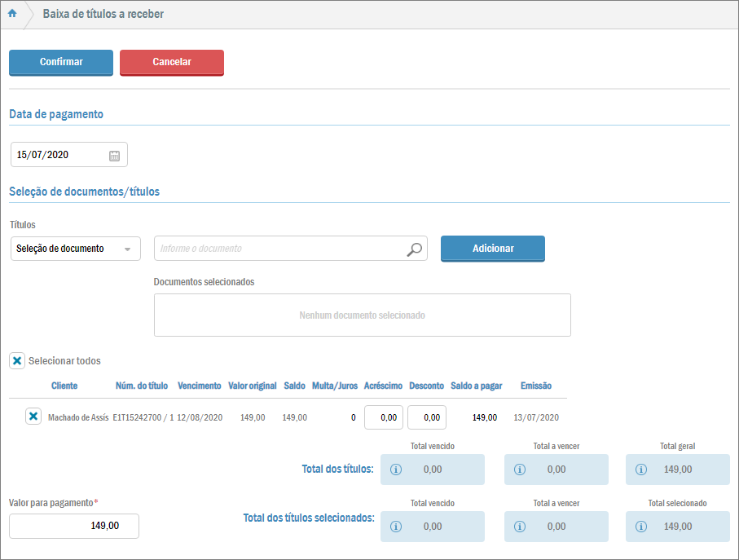The image size is (739, 560).
Task: Click info icon for Total vencido dos títulos
Action: [397, 470]
